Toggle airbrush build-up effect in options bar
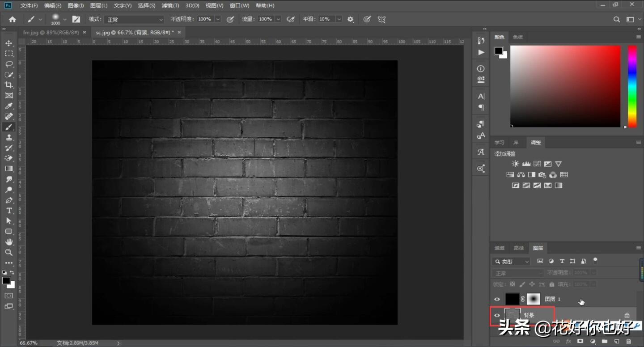The height and width of the screenshot is (347, 644). [x=291, y=19]
